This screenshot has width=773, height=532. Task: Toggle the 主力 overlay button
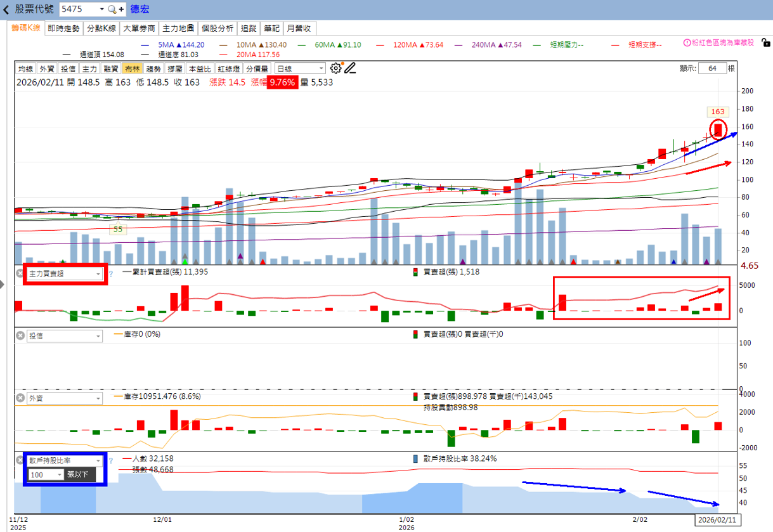point(89,68)
